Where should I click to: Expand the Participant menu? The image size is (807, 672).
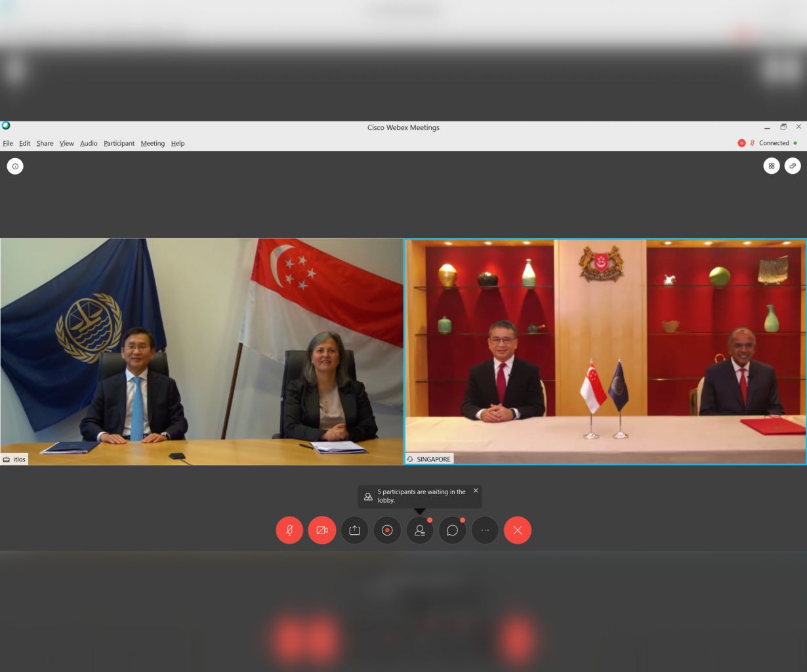119,143
